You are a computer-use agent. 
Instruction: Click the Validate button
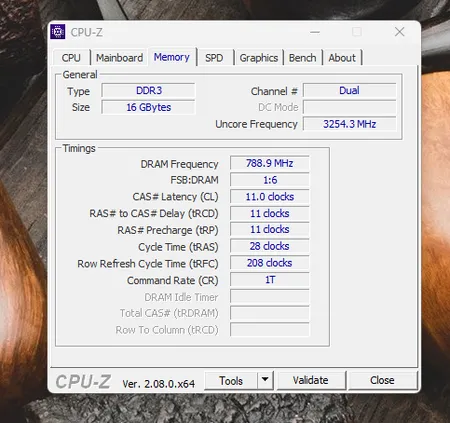coord(311,380)
